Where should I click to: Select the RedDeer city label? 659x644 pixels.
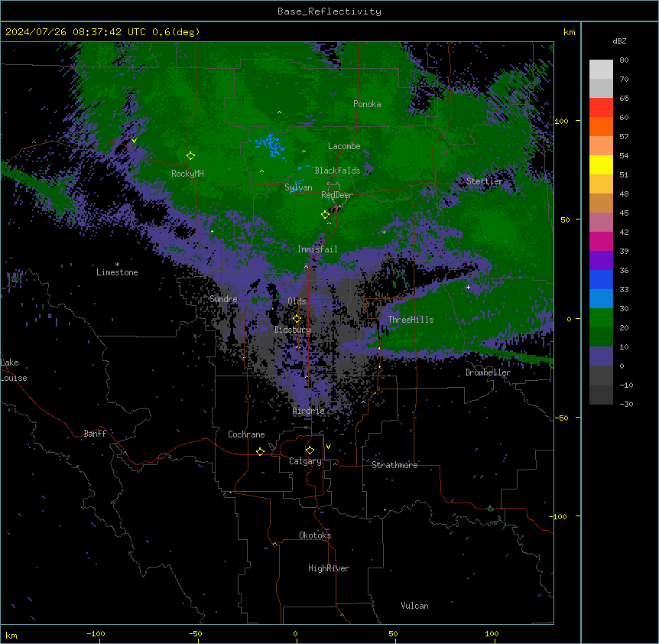pos(336,195)
